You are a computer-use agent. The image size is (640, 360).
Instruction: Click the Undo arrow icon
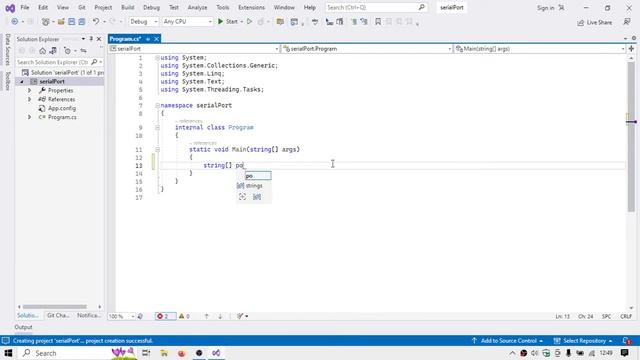96,22
